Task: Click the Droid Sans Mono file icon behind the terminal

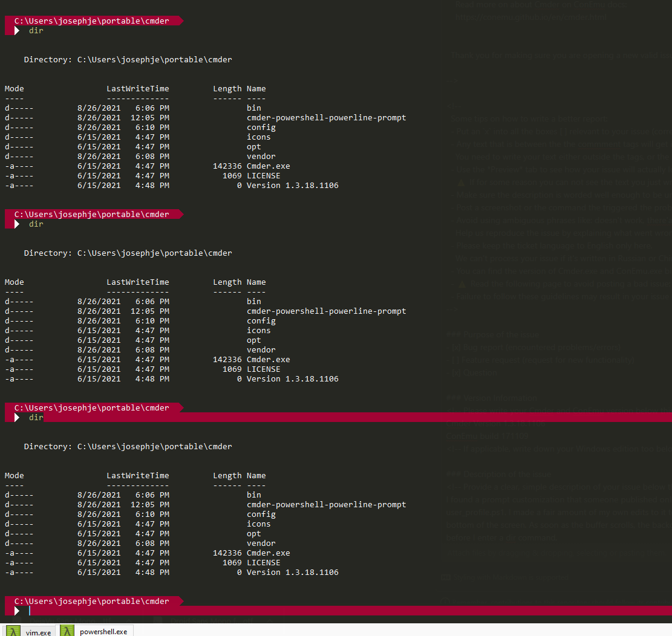Action: 158,621
